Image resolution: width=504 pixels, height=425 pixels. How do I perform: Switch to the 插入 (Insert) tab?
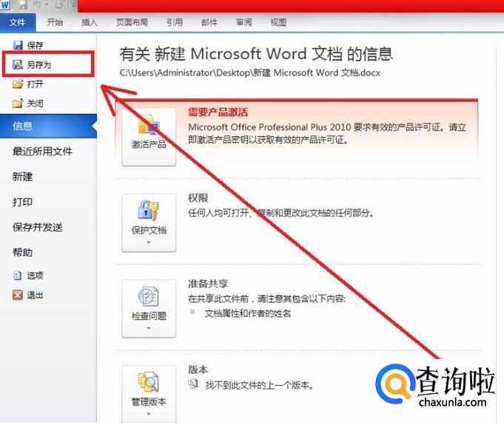(90, 22)
